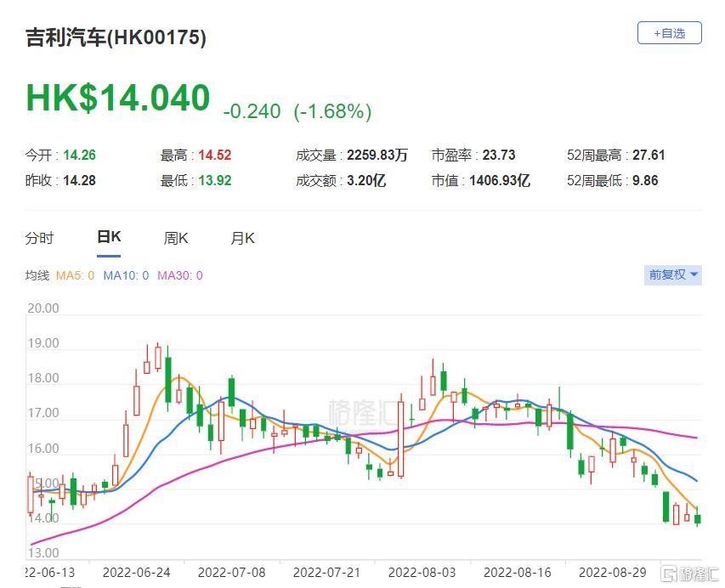Click the 成交额 value 3.20亿
This screenshot has width=725, height=588.
tap(366, 180)
